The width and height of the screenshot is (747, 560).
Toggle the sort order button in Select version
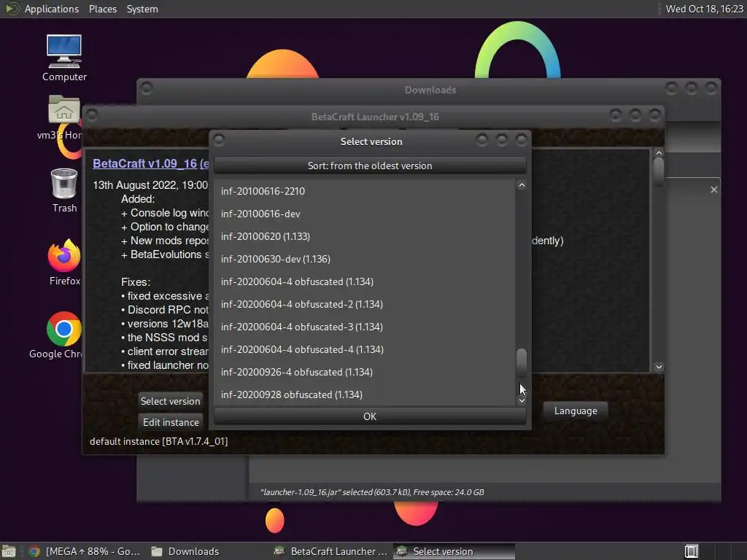click(x=370, y=166)
